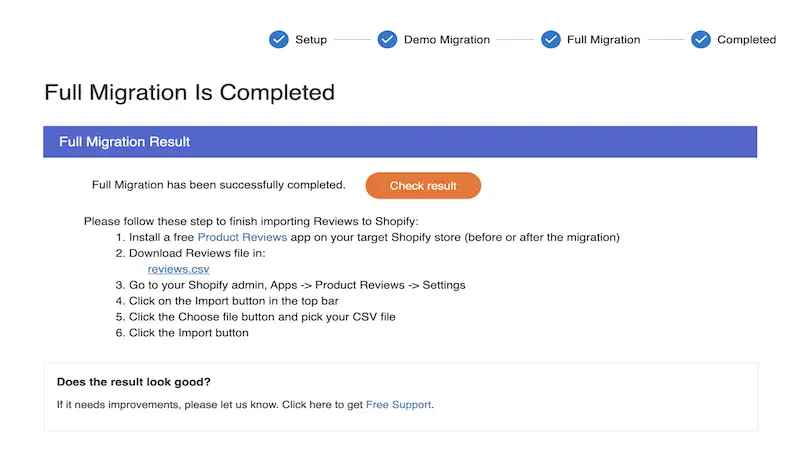Click the Setup step checkmark icon
This screenshot has width=800, height=450.
click(x=279, y=40)
